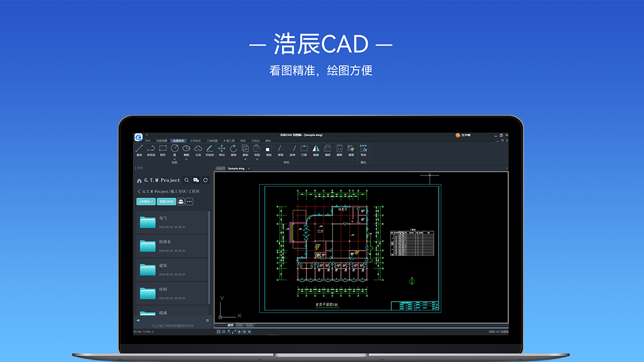Open the 三维视图 ribbon tab
Image resolution: width=644 pixels, height=362 pixels.
pos(212,141)
